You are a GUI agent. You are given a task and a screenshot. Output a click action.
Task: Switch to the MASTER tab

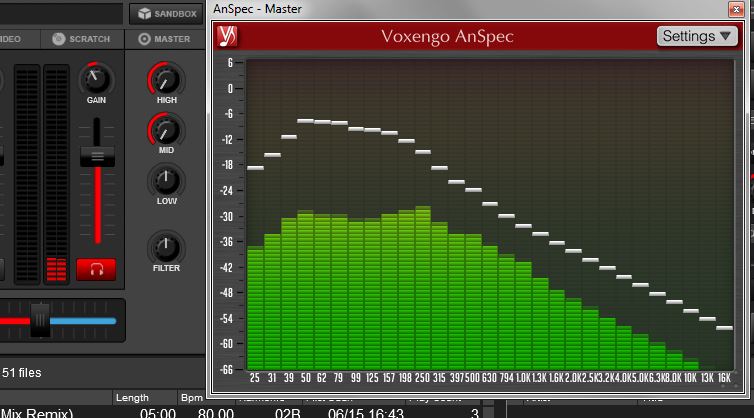(165, 39)
